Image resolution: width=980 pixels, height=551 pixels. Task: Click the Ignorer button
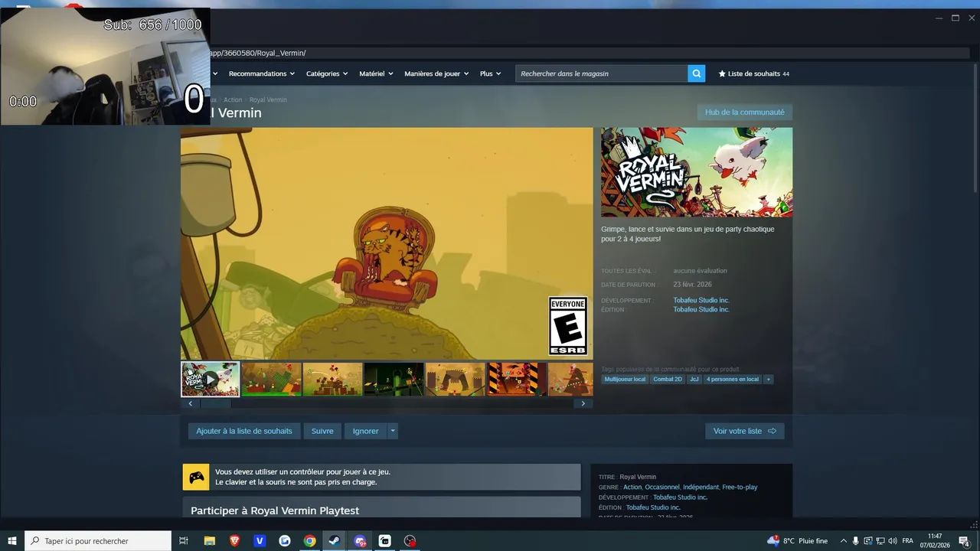coord(365,431)
